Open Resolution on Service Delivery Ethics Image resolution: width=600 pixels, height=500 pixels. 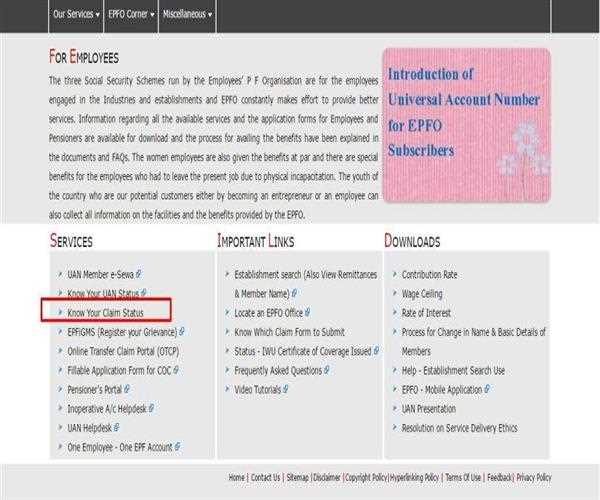(x=459, y=428)
